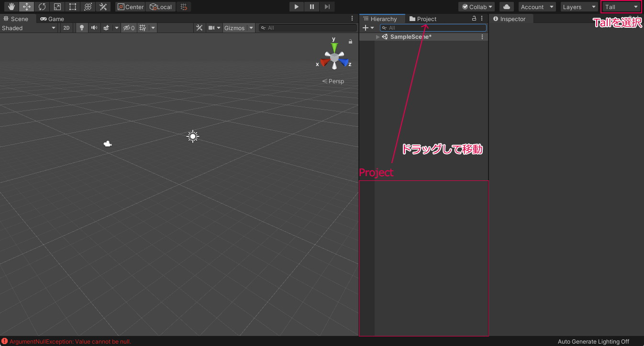644x346 pixels.
Task: Toggle scene lighting with lightbulb icon
Action: pos(82,28)
